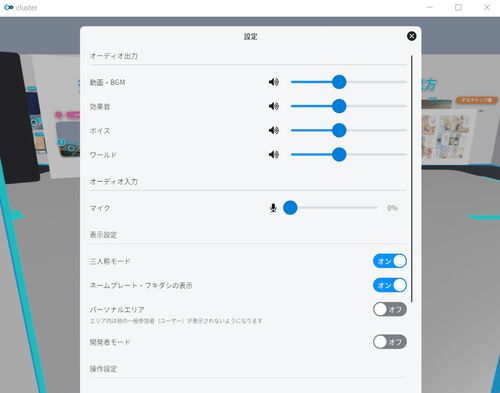The width and height of the screenshot is (500, 393).
Task: Click the マイク microphone icon
Action: pos(273,208)
